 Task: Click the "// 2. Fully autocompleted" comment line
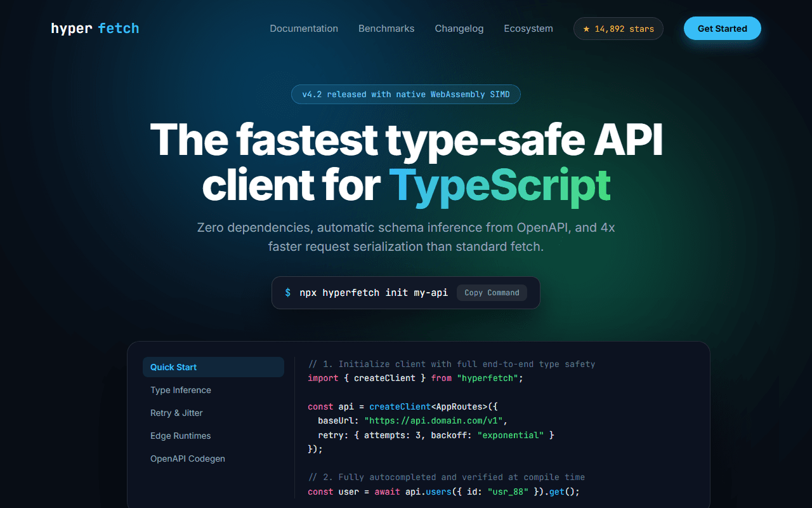coord(447,477)
